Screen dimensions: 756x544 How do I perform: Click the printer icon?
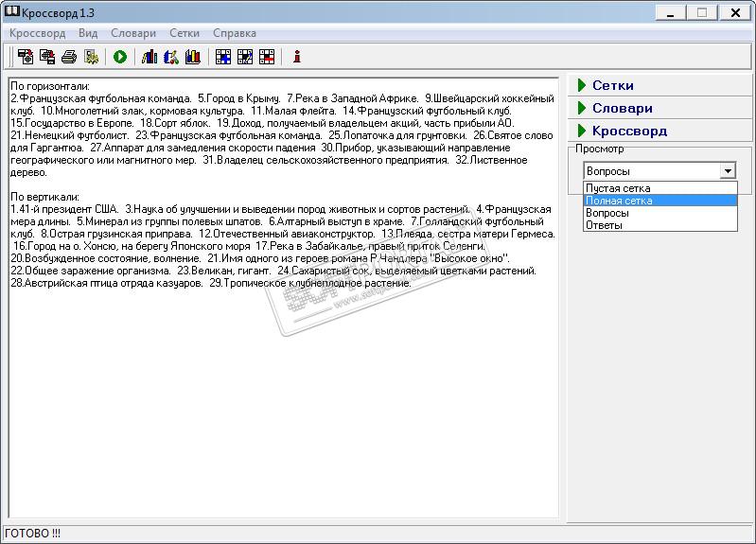pos(69,57)
